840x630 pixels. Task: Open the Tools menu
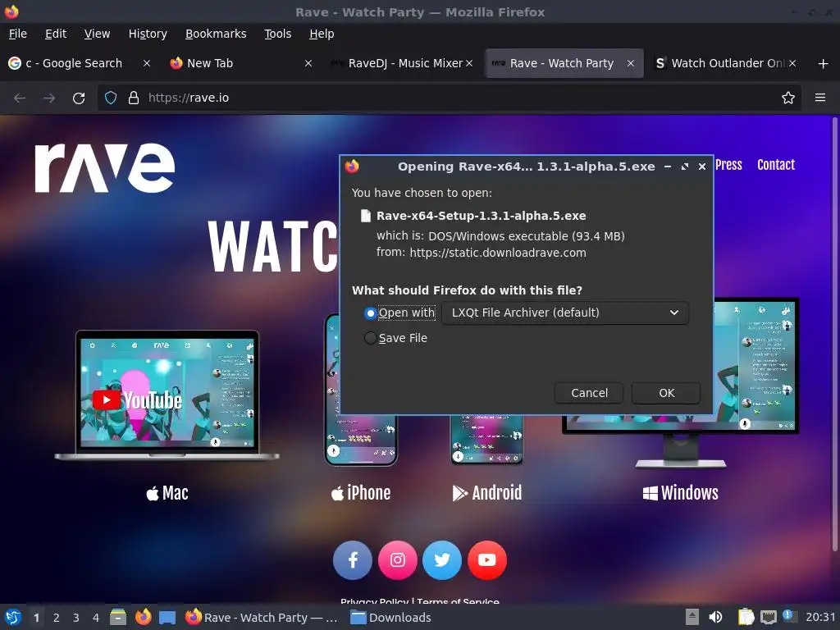tap(277, 34)
